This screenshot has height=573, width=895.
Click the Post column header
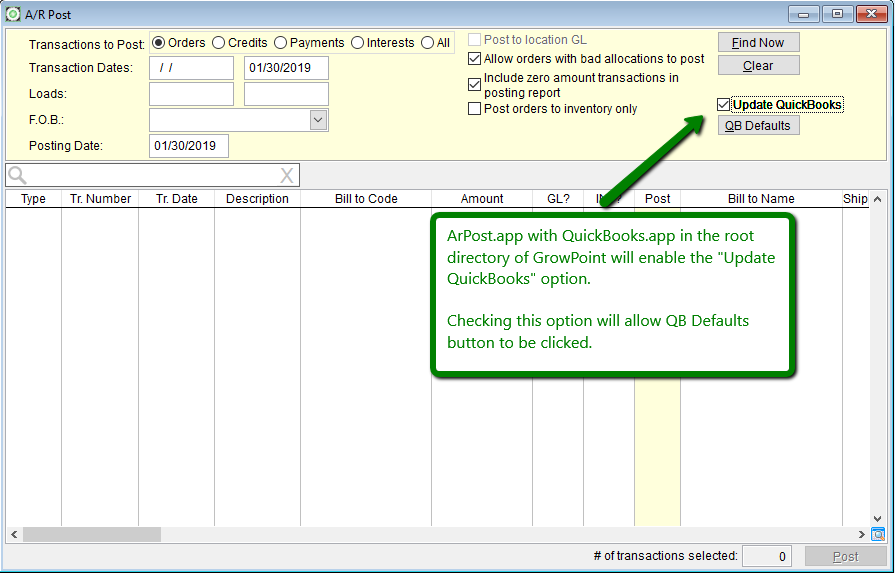click(x=658, y=199)
